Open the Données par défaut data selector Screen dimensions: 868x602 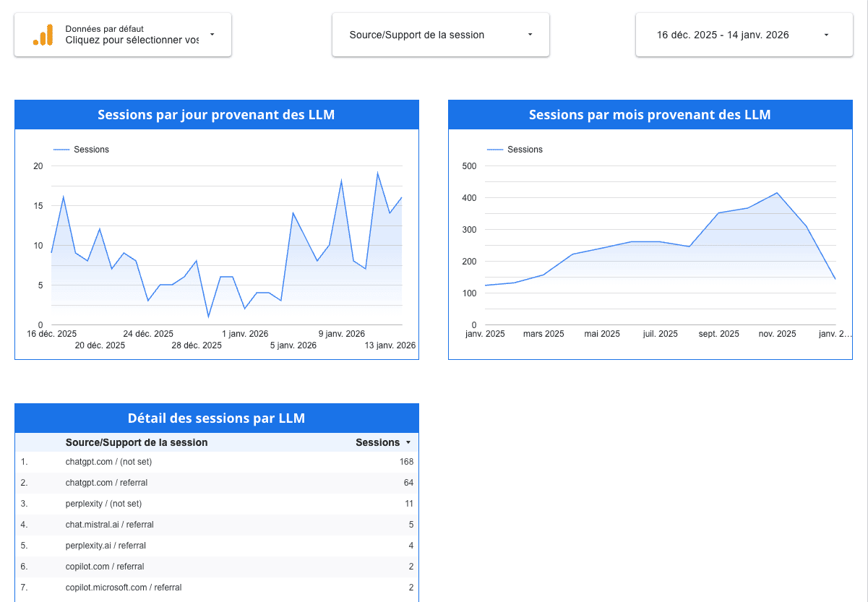(x=130, y=35)
